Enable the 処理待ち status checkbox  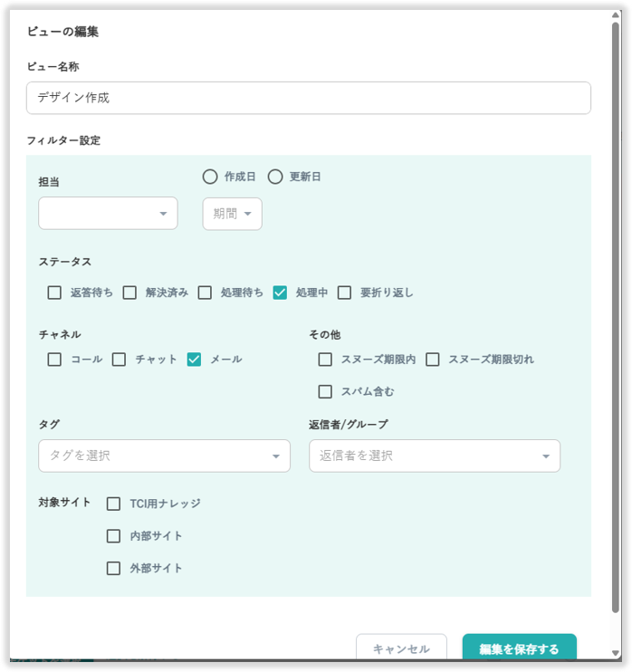click(x=205, y=293)
